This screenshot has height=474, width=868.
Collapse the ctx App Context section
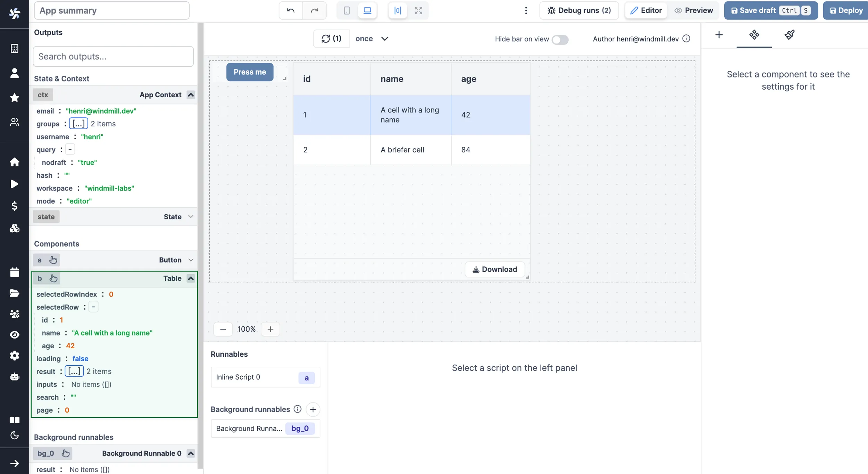coord(190,94)
